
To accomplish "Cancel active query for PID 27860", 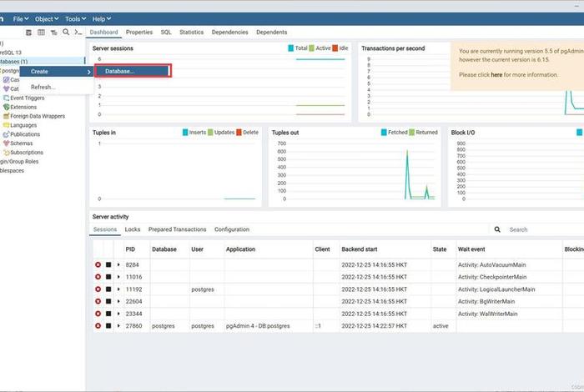I will [108, 325].
